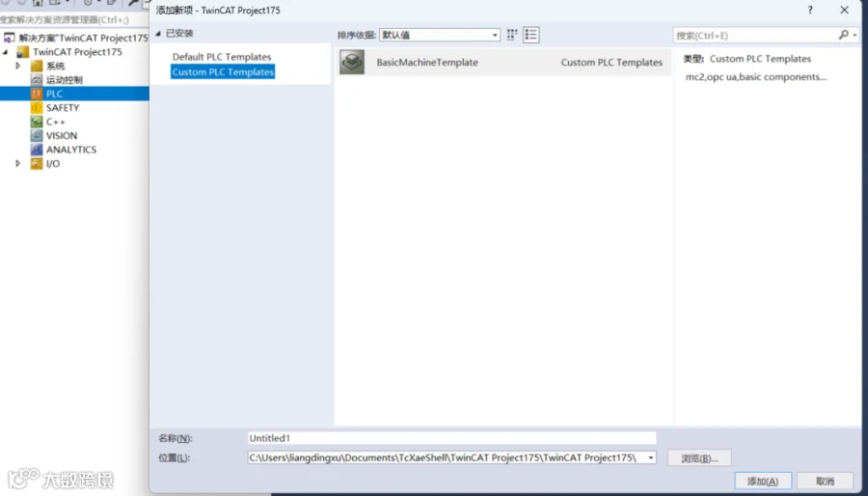Switch to small icons grid view
Screen dimensions: 868x496
[512, 35]
